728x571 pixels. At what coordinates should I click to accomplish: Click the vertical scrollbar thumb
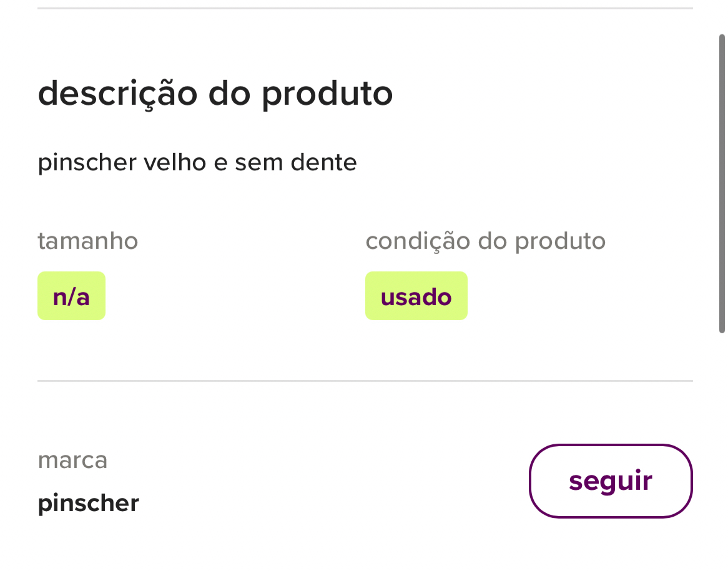point(721,184)
